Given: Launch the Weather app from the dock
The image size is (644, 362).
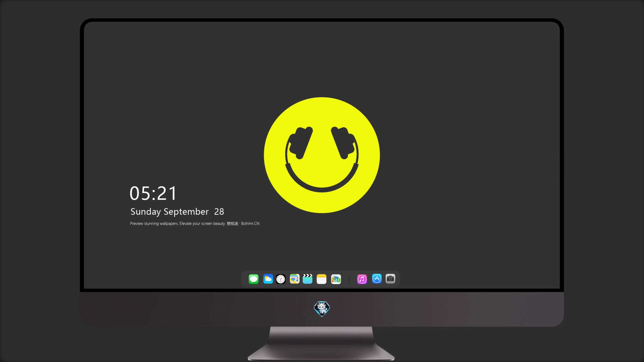Looking at the screenshot, I should tap(268, 279).
